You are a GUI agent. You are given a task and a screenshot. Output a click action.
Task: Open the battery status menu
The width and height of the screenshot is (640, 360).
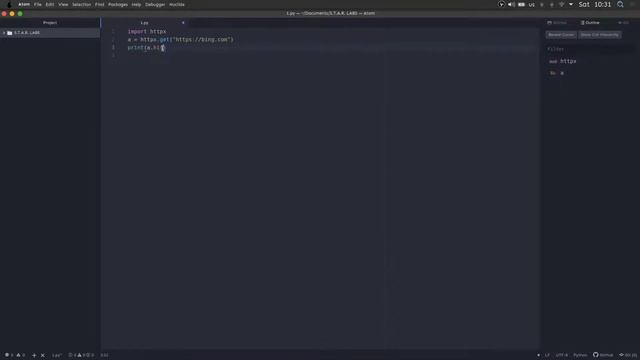[x=521, y=4]
